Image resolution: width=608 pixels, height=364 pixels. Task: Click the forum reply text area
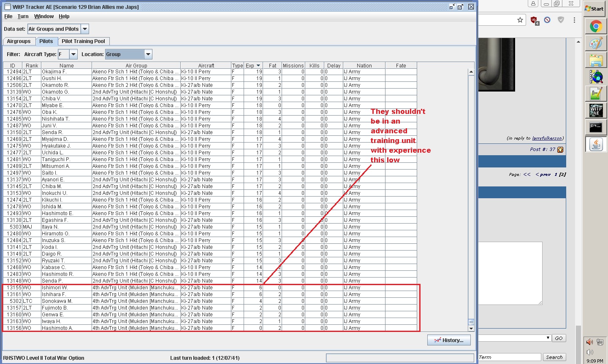510,273
